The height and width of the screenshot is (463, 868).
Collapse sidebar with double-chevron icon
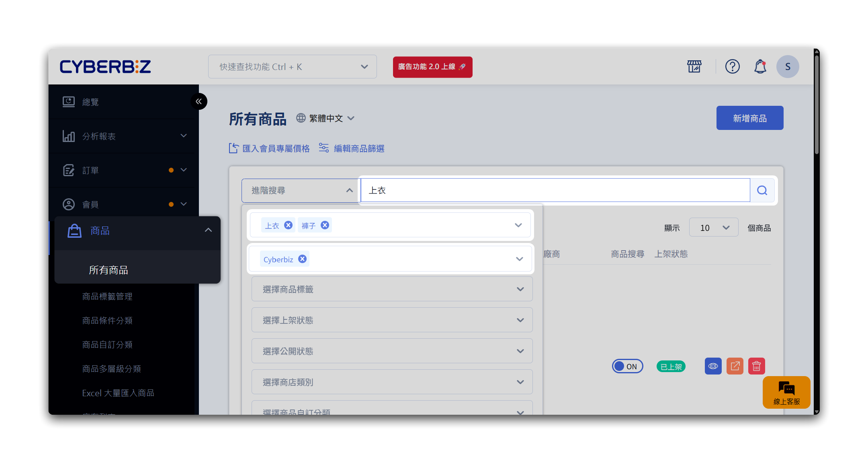point(199,101)
